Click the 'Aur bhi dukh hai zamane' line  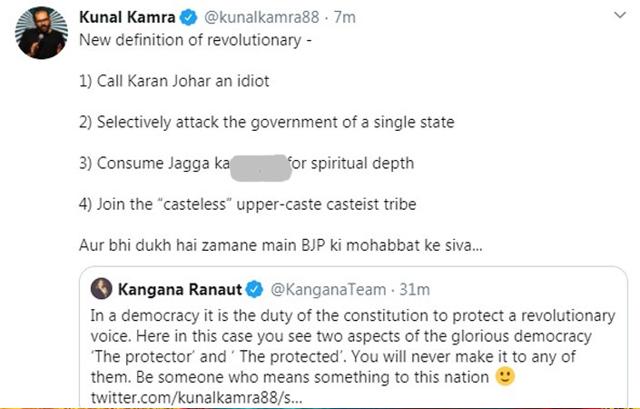point(281,245)
